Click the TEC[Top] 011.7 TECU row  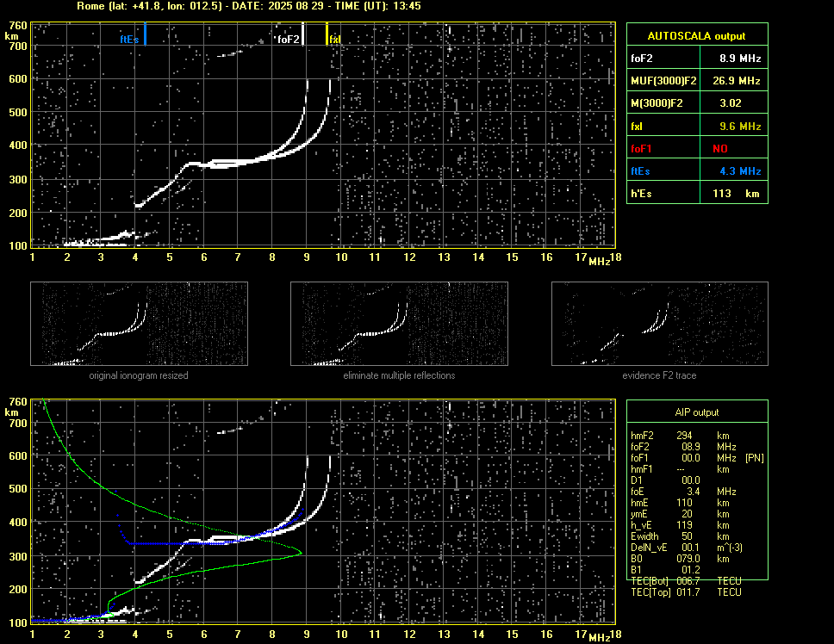tap(686, 592)
